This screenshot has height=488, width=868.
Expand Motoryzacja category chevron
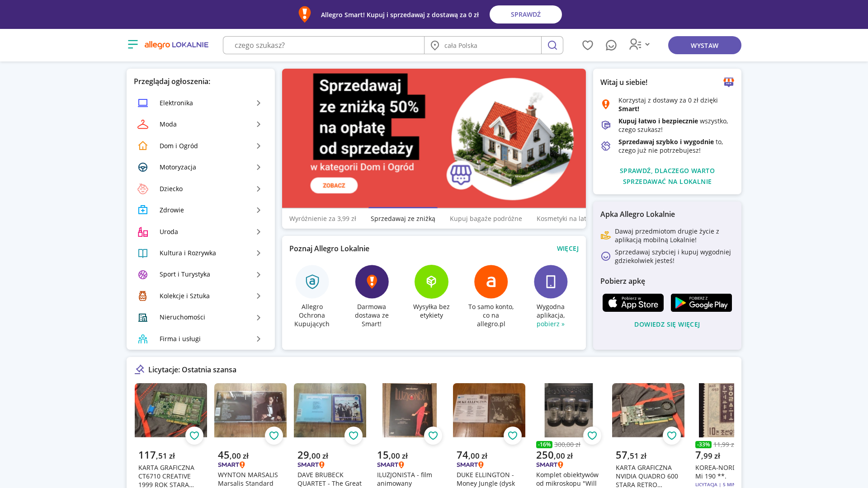tap(259, 167)
